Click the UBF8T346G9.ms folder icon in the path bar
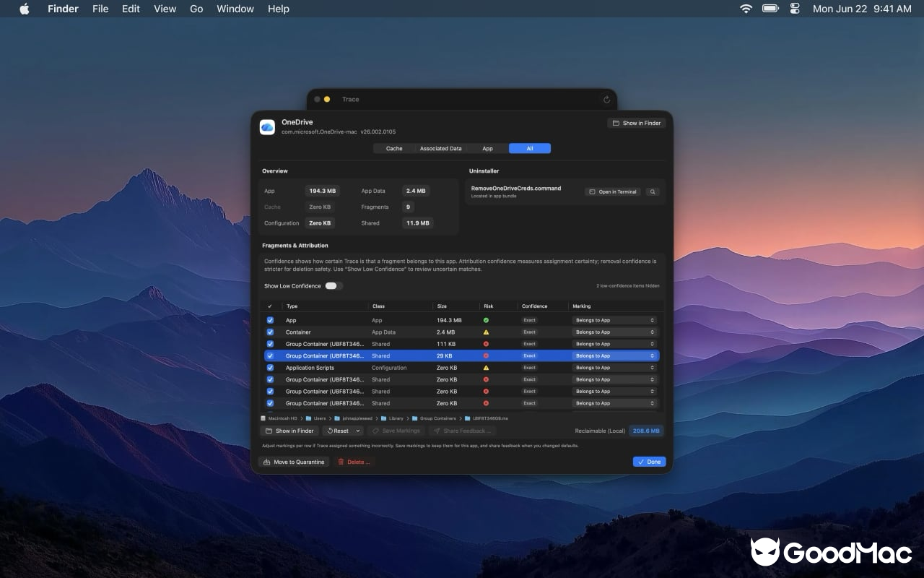This screenshot has height=578, width=924. coord(467,418)
